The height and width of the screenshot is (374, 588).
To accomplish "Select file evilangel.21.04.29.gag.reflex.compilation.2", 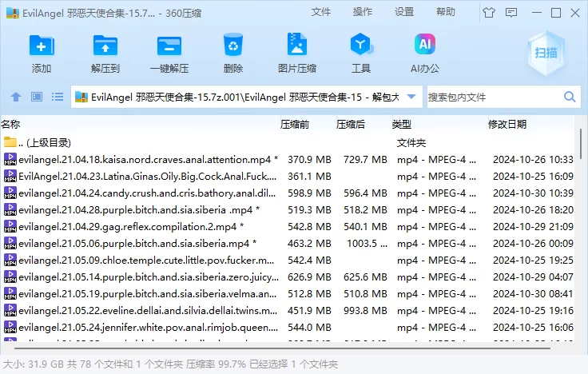I will coord(288,227).
